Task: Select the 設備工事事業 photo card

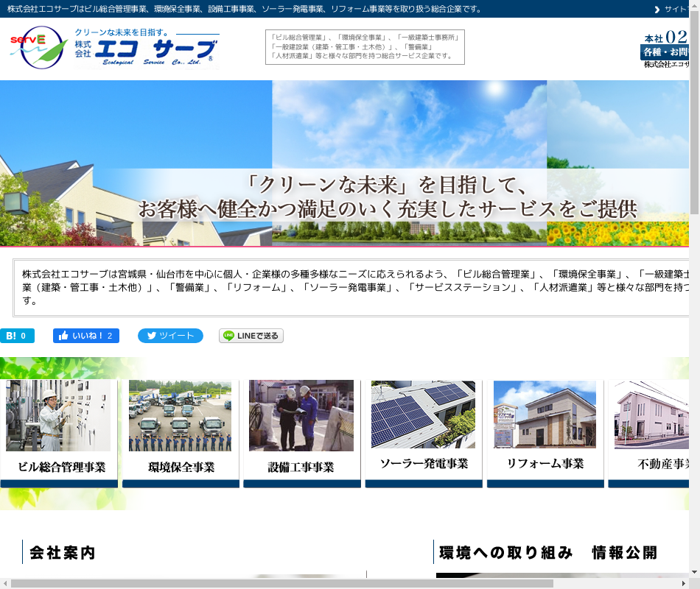Action: pos(301,415)
